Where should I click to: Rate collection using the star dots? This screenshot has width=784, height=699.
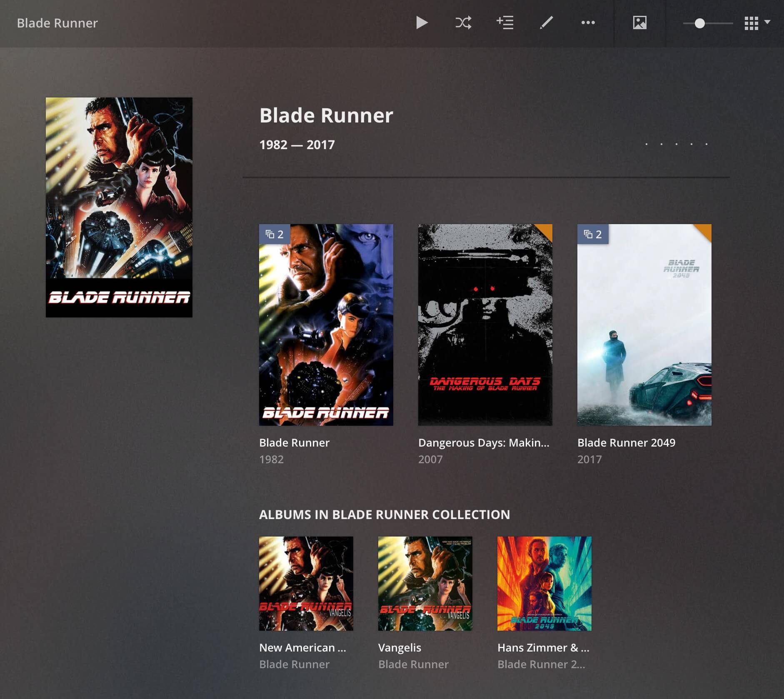[x=676, y=144]
